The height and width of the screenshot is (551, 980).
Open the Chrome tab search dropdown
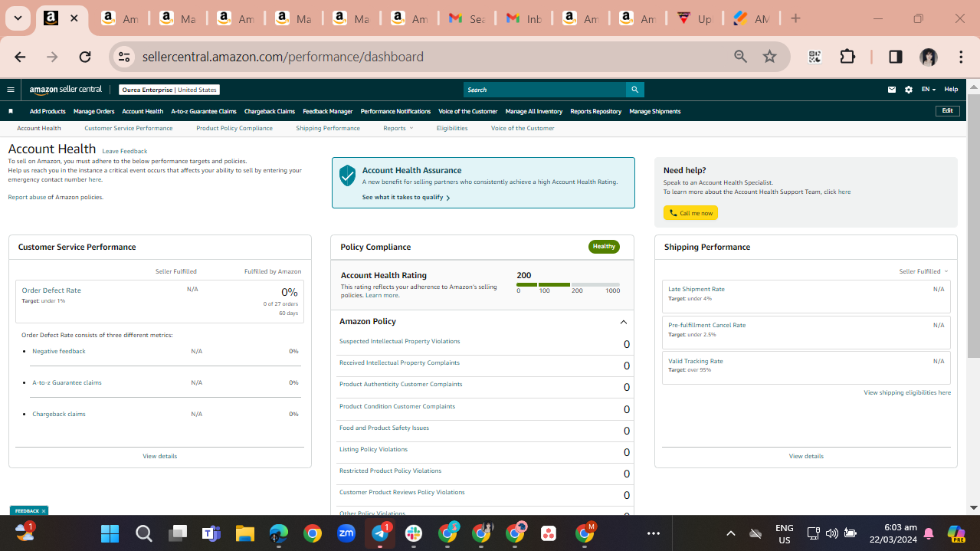coord(18,18)
